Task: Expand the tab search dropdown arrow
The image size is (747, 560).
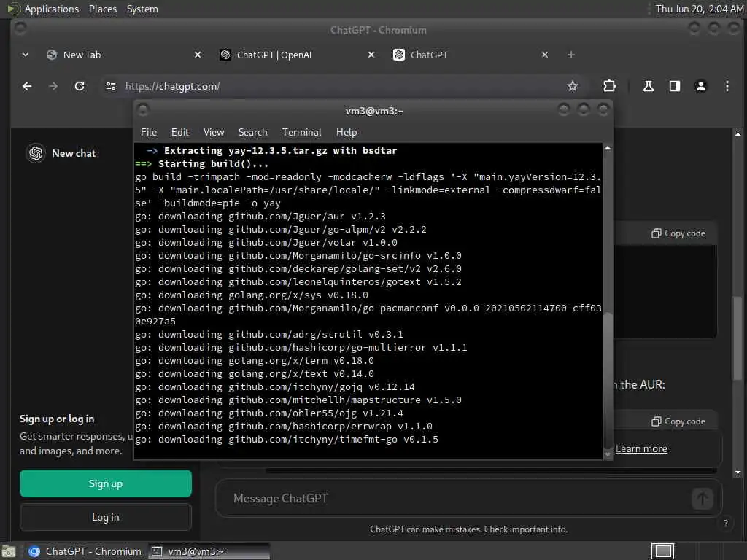Action: (26, 55)
